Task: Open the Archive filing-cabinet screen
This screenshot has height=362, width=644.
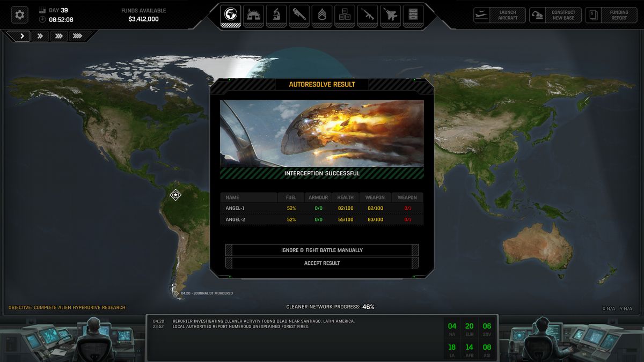Action: (x=413, y=15)
